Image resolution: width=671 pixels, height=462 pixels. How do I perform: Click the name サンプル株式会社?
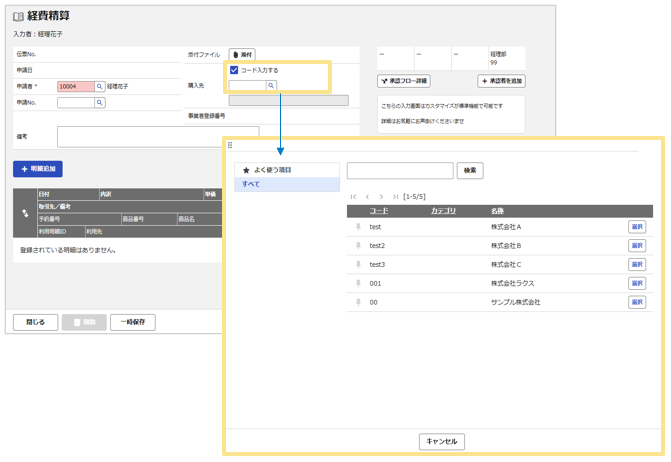click(x=516, y=302)
